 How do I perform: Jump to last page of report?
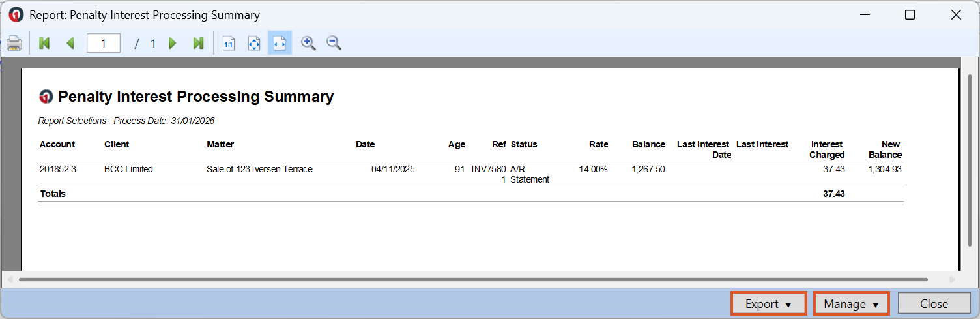[199, 44]
